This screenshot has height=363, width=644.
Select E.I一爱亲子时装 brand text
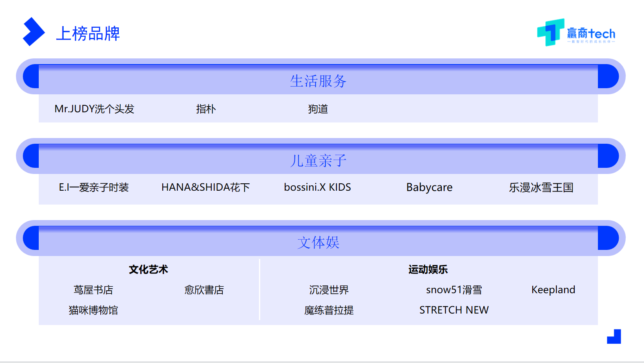point(94,187)
